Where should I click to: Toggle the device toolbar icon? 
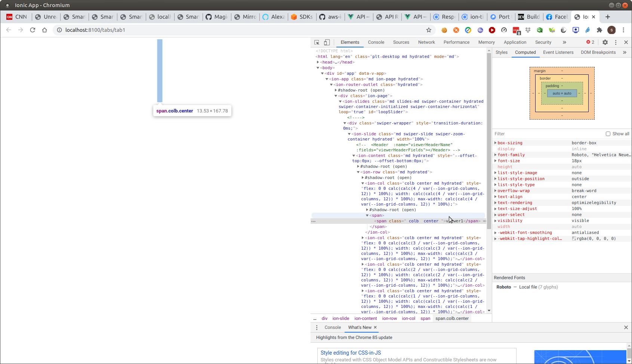click(x=327, y=42)
